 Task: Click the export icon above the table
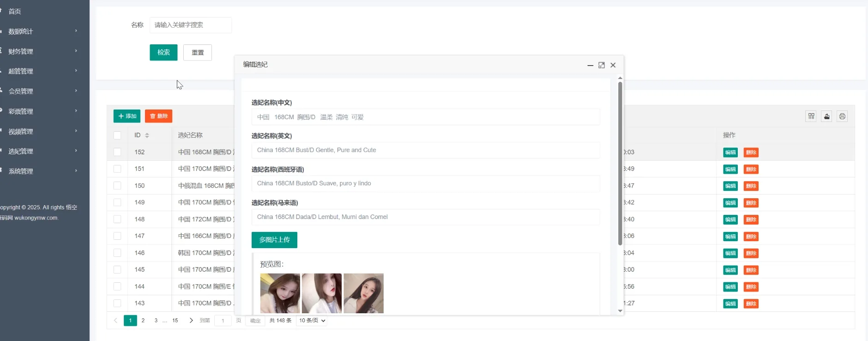pos(826,116)
